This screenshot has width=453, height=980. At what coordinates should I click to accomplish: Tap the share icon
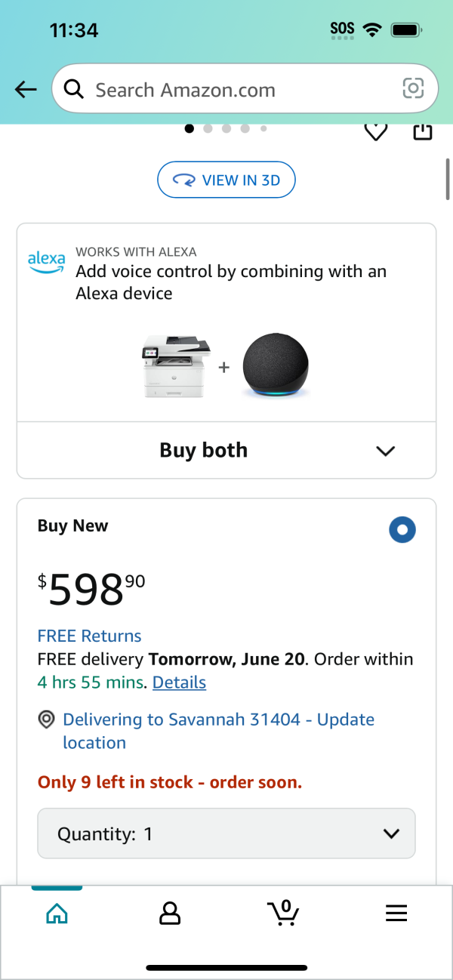pos(423,132)
